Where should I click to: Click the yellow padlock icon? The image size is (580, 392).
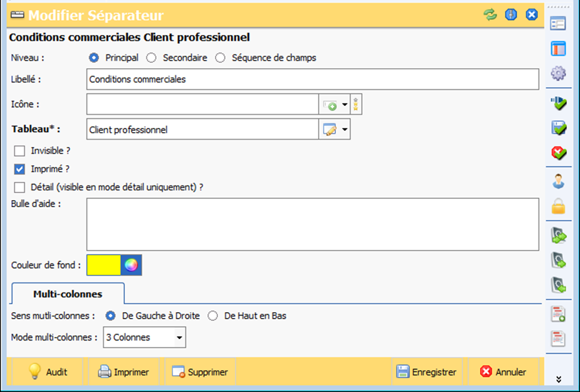coord(558,207)
